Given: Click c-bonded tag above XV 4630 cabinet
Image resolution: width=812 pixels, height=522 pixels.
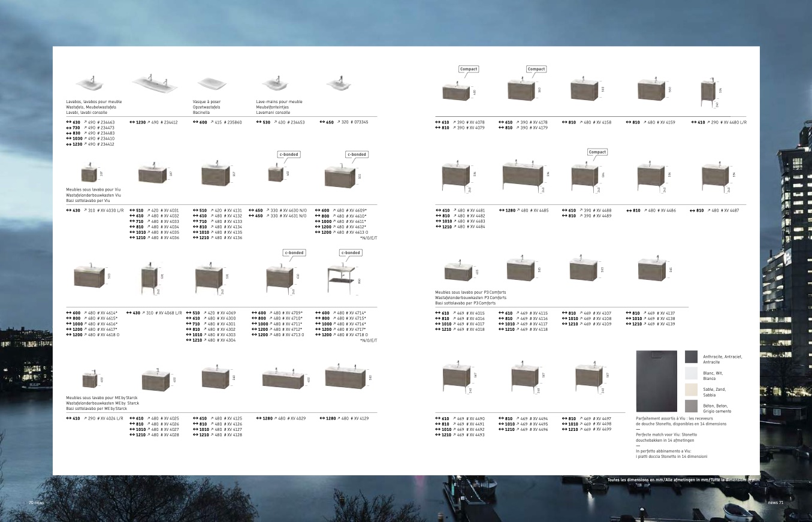Looking at the screenshot, I should [289, 154].
